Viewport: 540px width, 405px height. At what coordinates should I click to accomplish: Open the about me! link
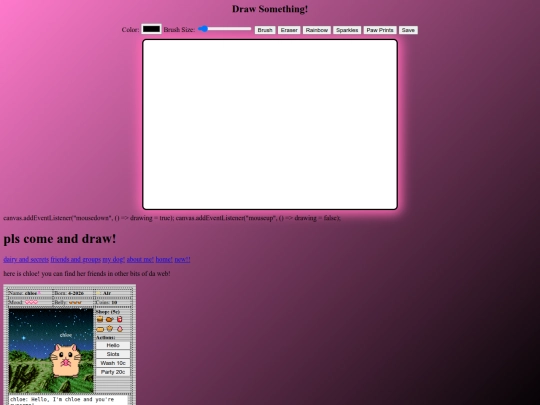(x=140, y=259)
